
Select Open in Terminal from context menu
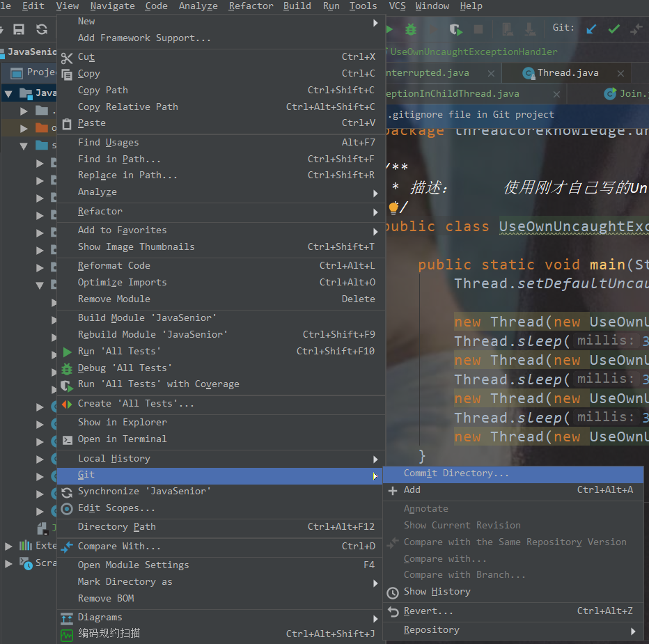[122, 439]
